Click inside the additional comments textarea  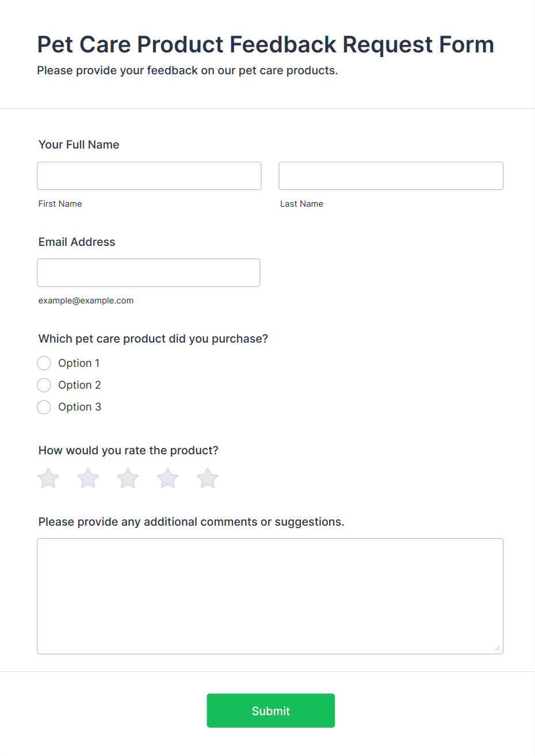[x=270, y=596]
